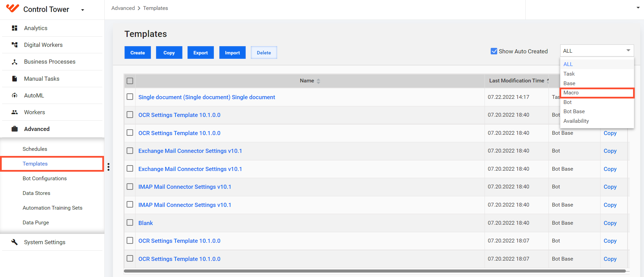This screenshot has height=277, width=644.
Task: Click the Export button
Action: pyautogui.click(x=201, y=53)
